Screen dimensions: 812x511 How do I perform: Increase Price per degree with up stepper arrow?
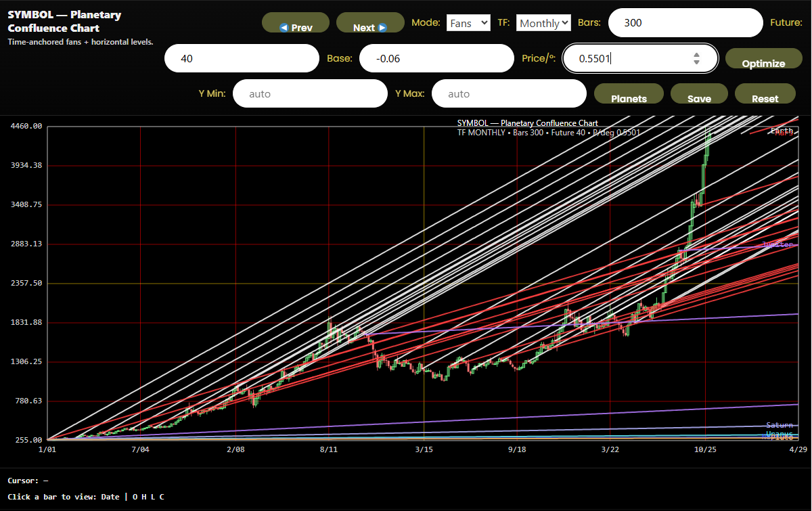pyautogui.click(x=696, y=55)
